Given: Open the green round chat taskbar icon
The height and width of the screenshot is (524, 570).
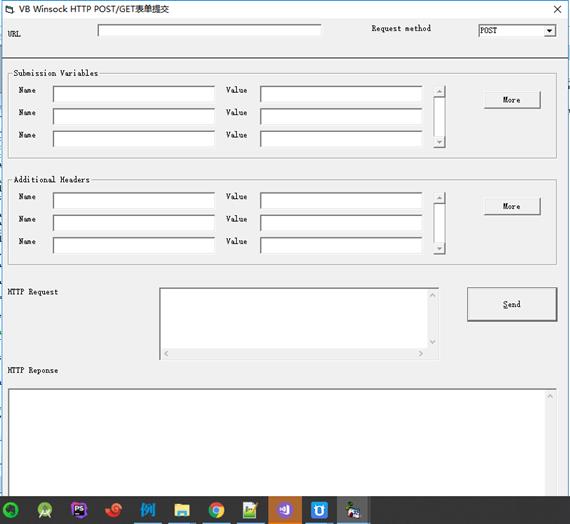Looking at the screenshot, I should [10, 510].
